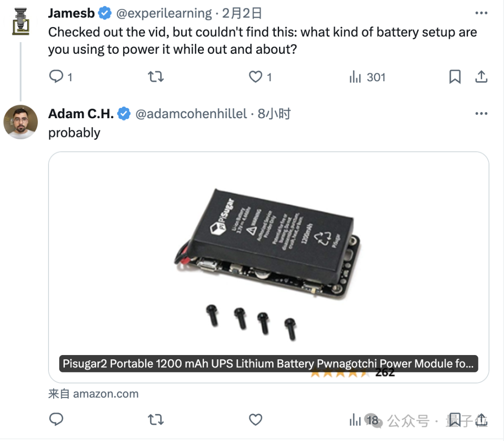Open the more options menu on Adam's reply
Screen dimensions: 504x441
click(x=481, y=113)
